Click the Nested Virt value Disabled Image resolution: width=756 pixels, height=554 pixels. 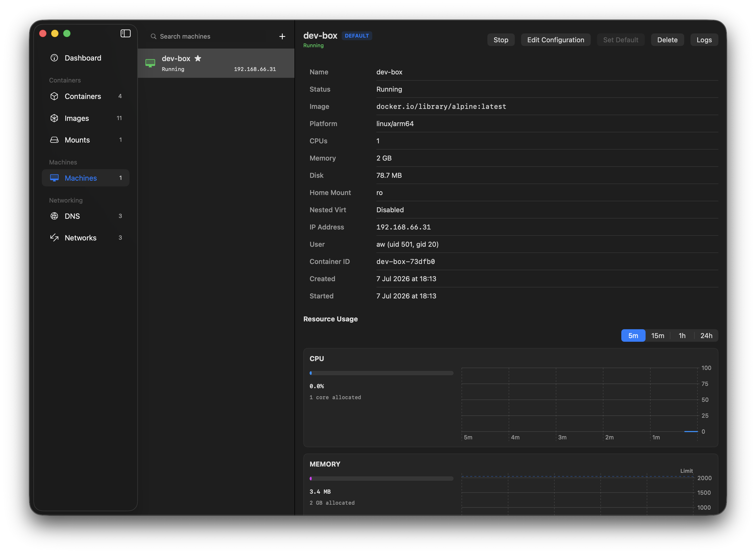point(390,210)
